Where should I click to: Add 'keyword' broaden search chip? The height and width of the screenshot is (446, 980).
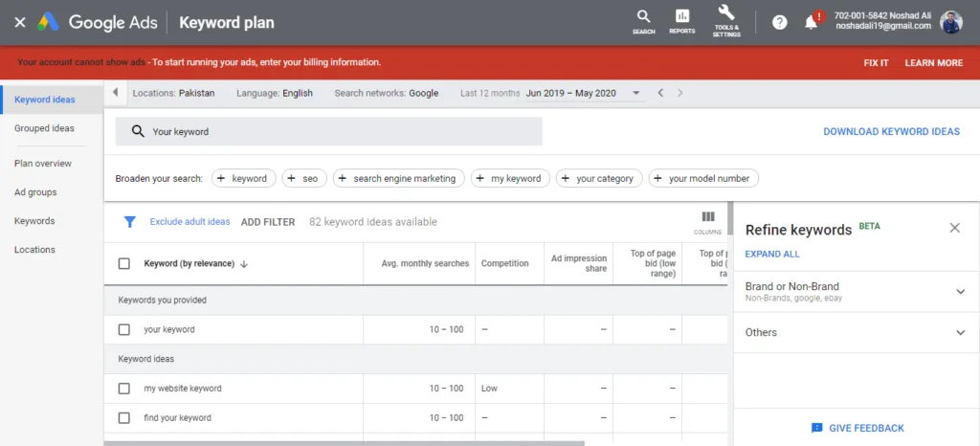[243, 178]
